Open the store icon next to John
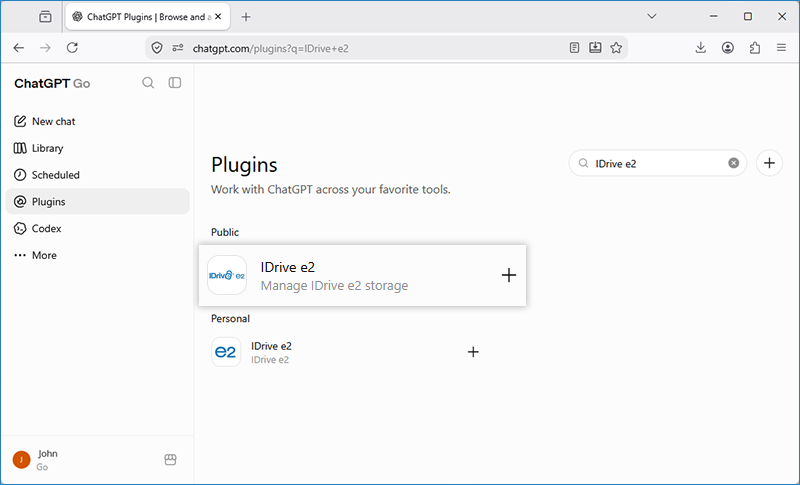800x485 pixels. coord(170,460)
